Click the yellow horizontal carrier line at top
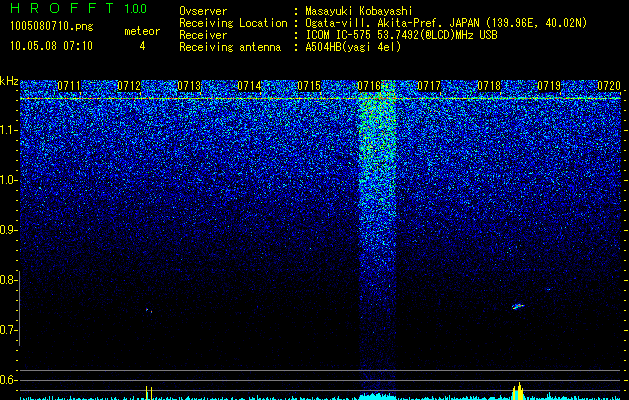This screenshot has width=629, height=400. tap(320, 98)
